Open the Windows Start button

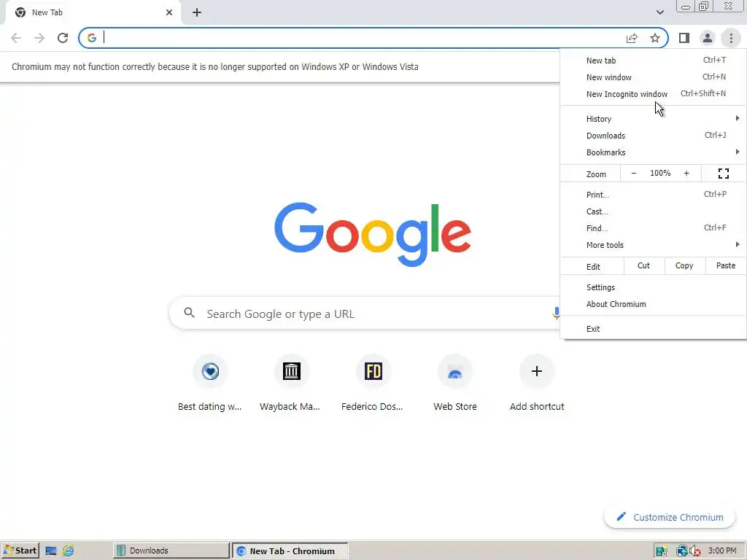pos(20,551)
